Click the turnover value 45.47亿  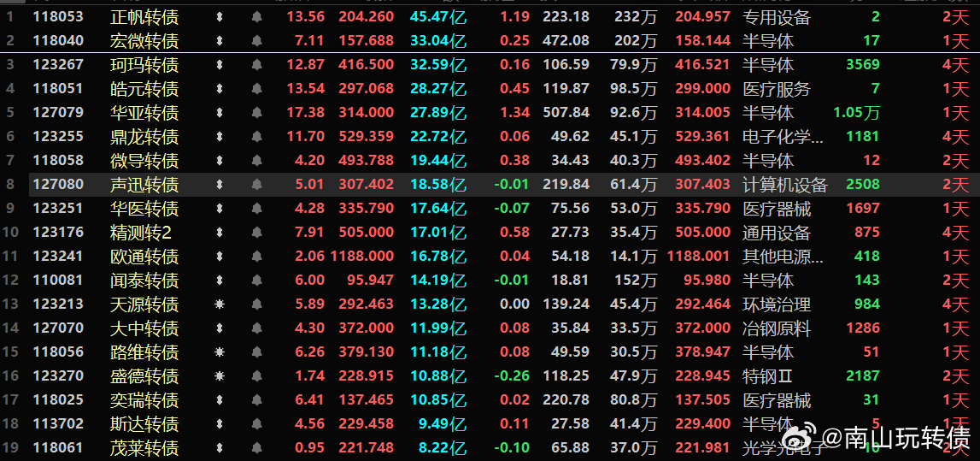[x=439, y=17]
